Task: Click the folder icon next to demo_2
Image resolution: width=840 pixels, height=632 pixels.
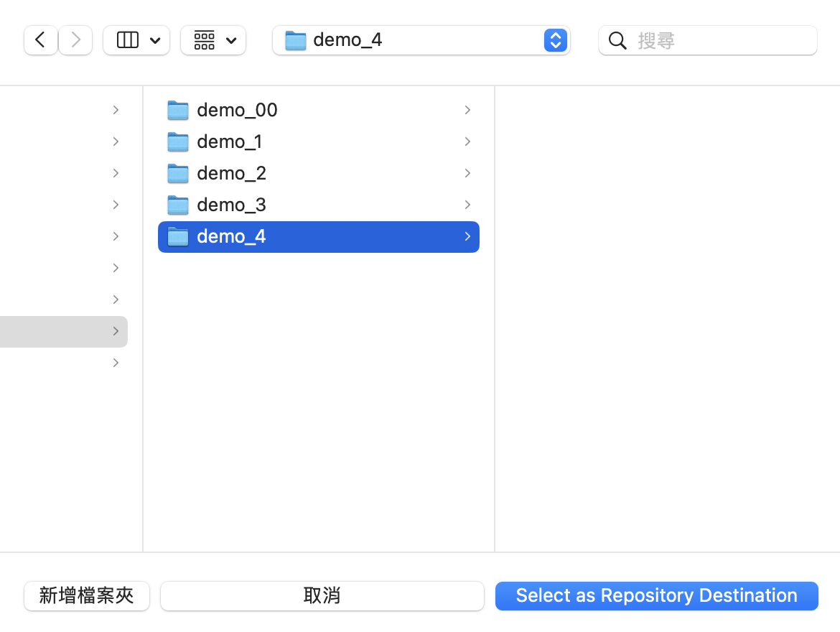Action: click(177, 172)
